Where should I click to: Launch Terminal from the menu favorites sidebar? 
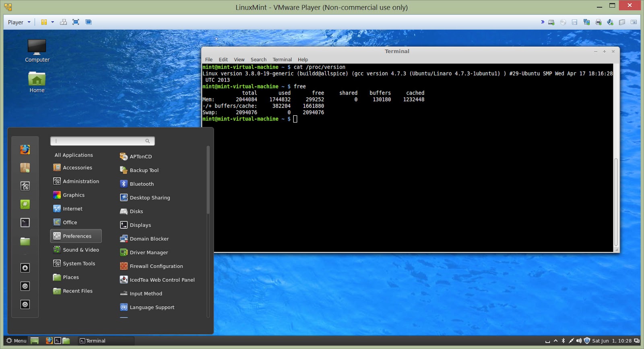[x=25, y=222]
